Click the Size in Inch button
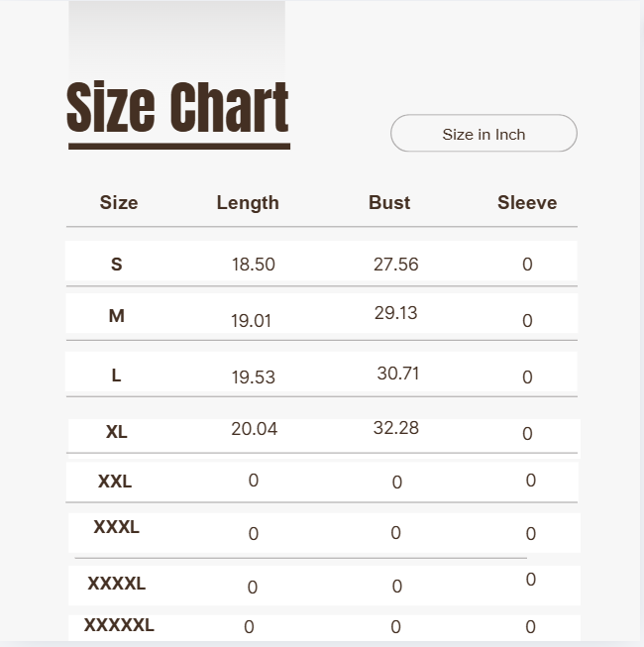Image resolution: width=644 pixels, height=647 pixels. point(483,134)
